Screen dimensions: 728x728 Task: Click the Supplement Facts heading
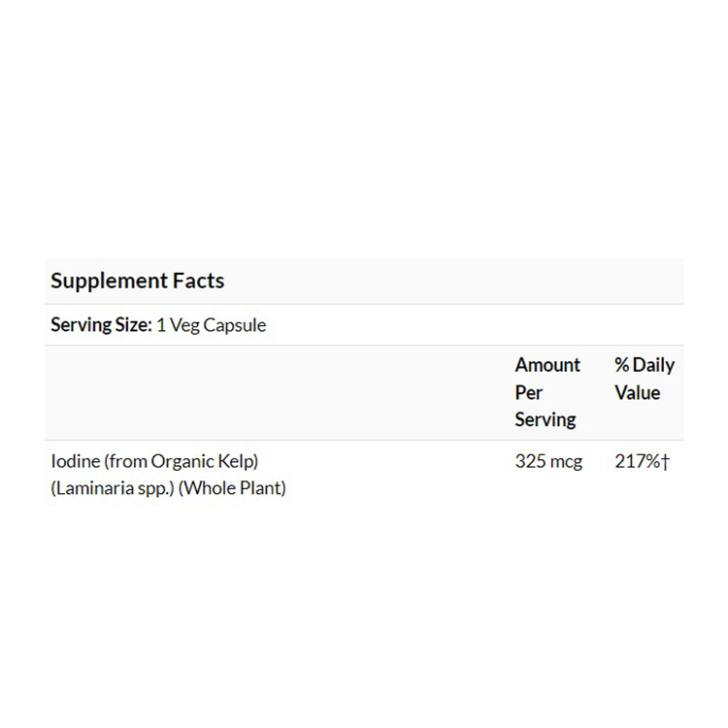click(x=137, y=281)
